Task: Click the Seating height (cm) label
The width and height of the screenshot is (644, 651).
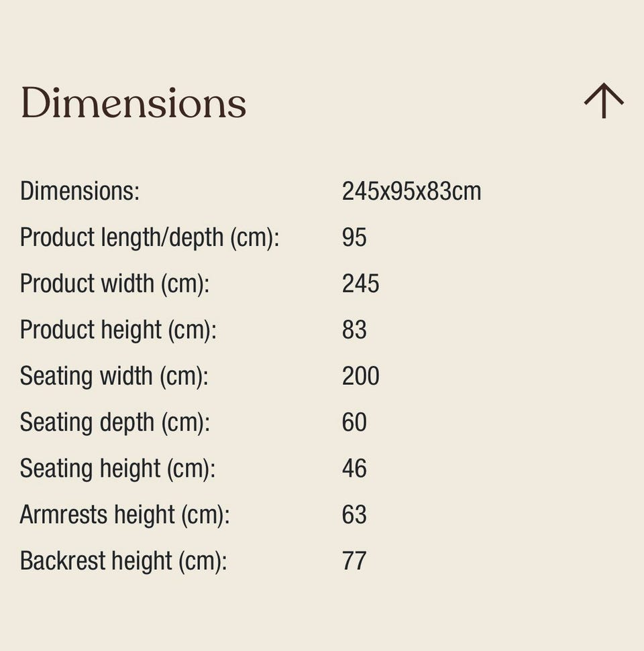Action: click(x=118, y=469)
